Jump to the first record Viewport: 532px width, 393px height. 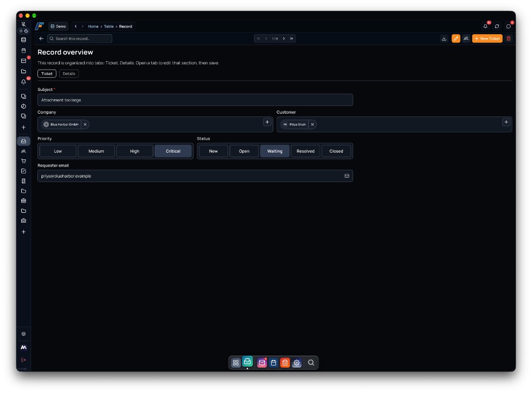point(259,38)
